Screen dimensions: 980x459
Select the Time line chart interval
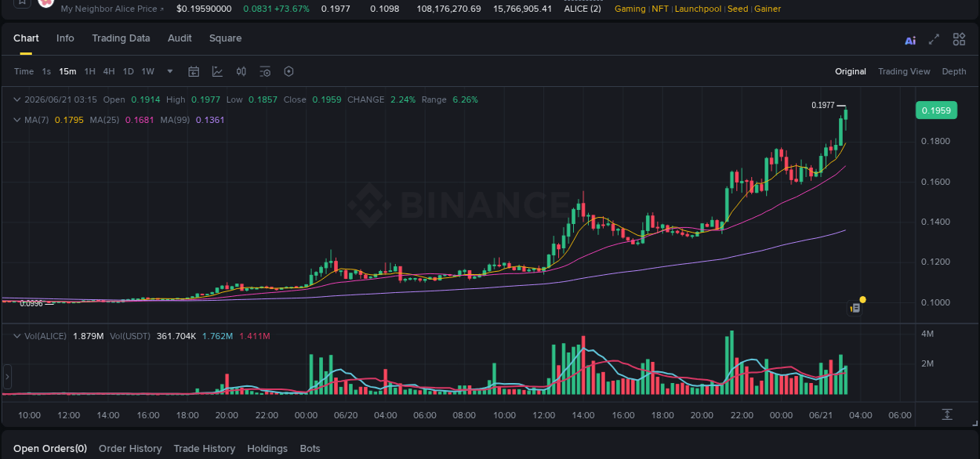(x=24, y=71)
